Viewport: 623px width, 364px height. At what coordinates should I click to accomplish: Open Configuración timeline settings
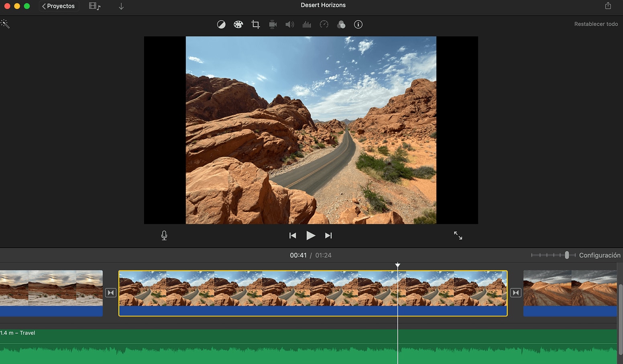(599, 255)
